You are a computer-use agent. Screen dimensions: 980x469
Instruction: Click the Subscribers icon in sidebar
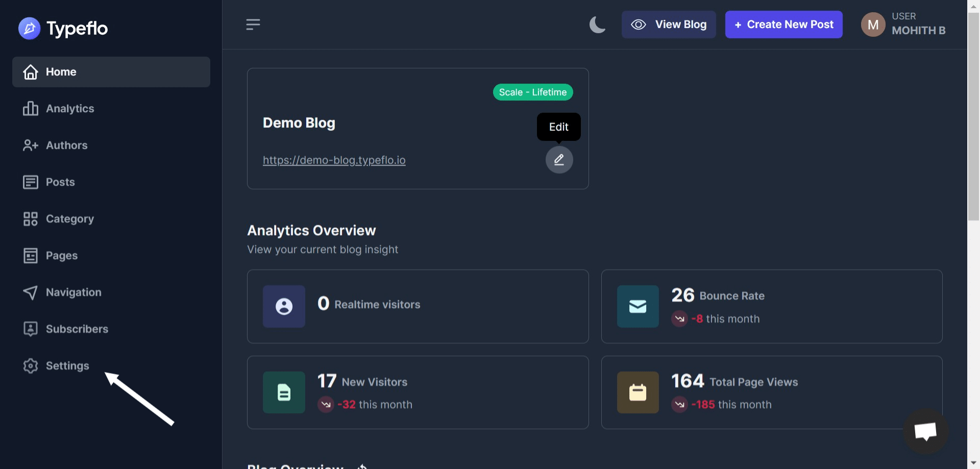31,329
